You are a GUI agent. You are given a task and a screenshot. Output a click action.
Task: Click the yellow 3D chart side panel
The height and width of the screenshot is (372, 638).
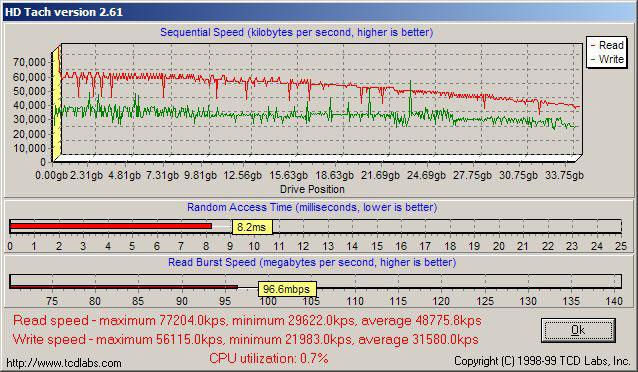pyautogui.click(x=57, y=104)
